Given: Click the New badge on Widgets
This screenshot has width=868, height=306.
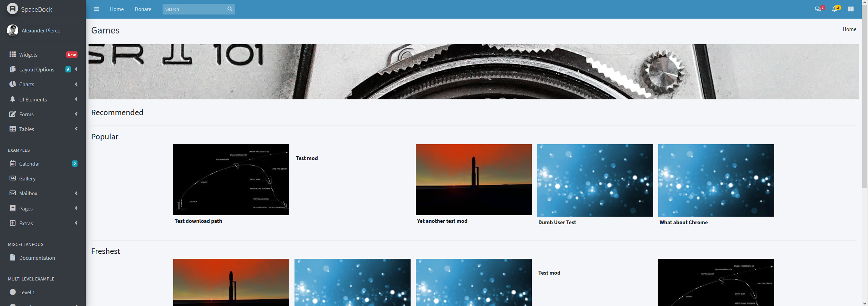Looking at the screenshot, I should click(x=72, y=55).
